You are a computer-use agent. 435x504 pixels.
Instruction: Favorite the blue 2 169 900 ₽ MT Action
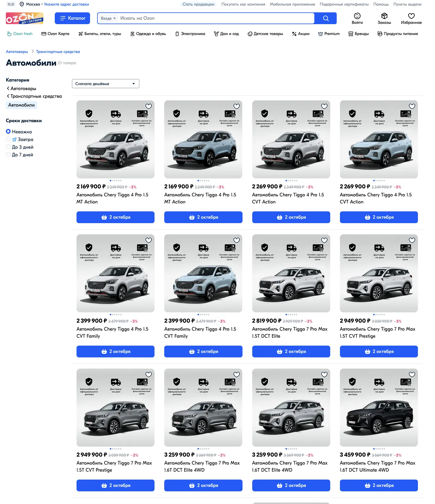tap(237, 106)
